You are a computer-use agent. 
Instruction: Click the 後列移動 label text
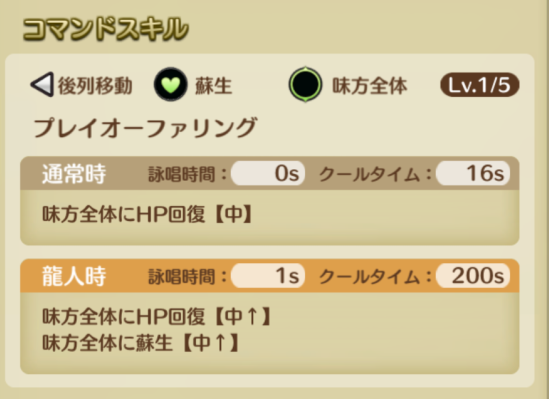coord(95,86)
